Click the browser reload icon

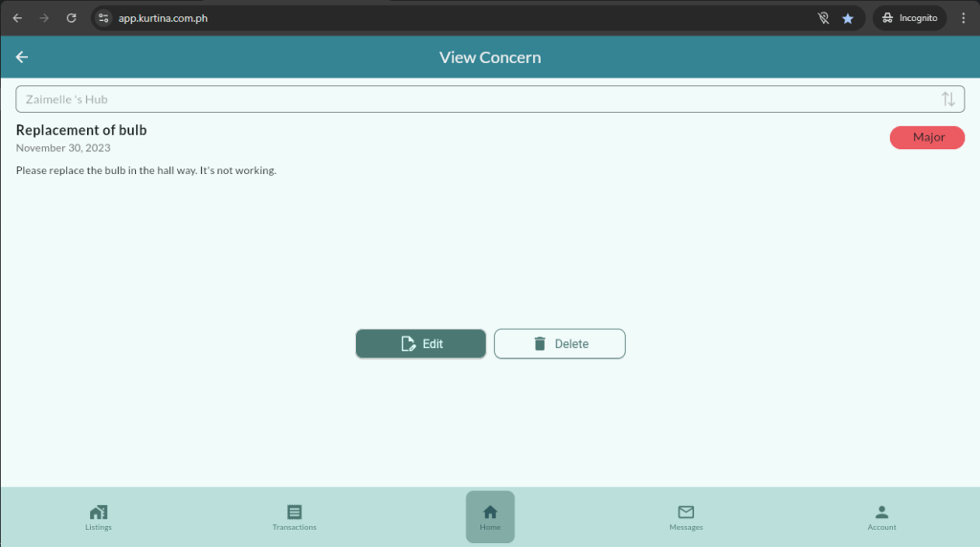71,18
